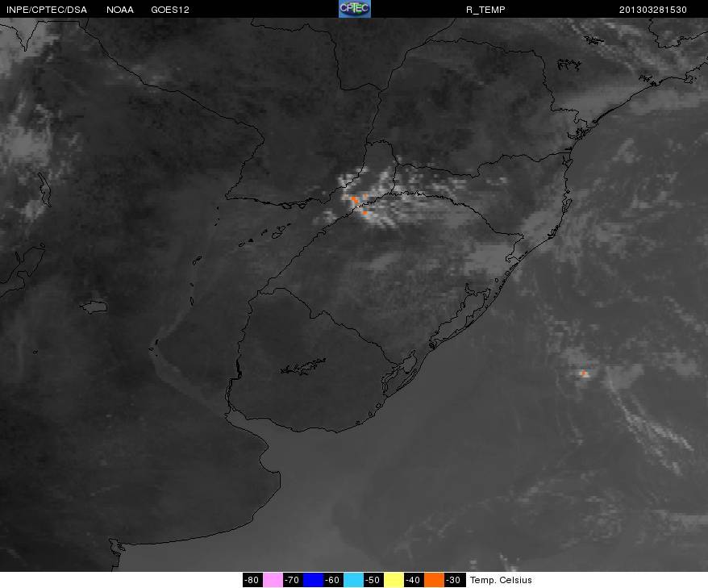Click the -70 legend value

293,580
